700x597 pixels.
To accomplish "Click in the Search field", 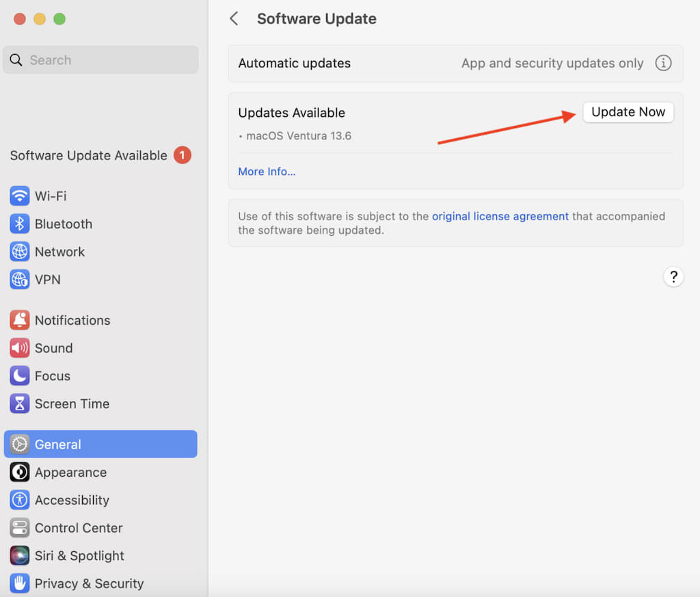I will tap(100, 59).
